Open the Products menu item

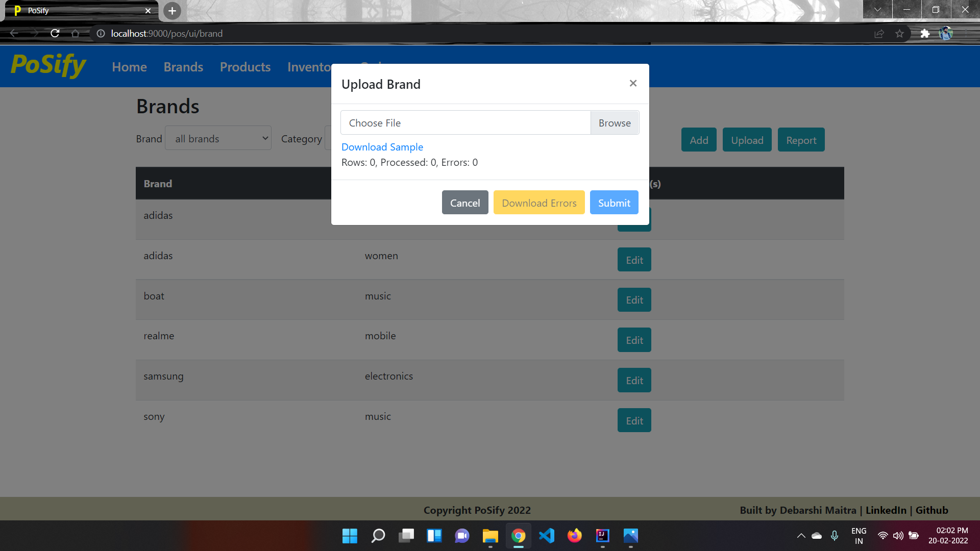pyautogui.click(x=245, y=67)
